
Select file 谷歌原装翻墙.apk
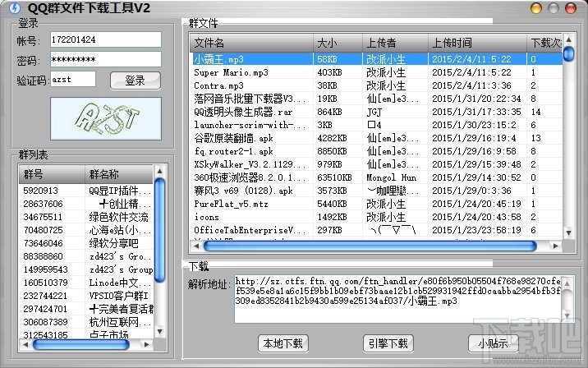pyautogui.click(x=376, y=138)
